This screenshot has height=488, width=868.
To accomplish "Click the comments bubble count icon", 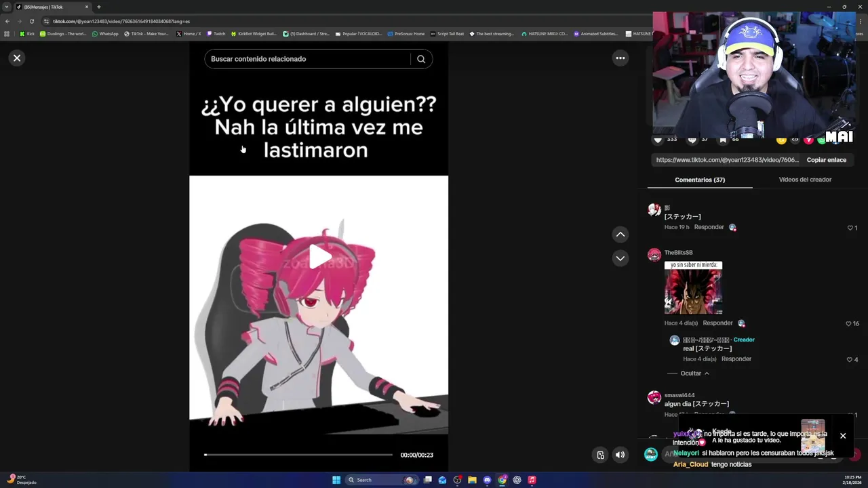I will (x=692, y=140).
